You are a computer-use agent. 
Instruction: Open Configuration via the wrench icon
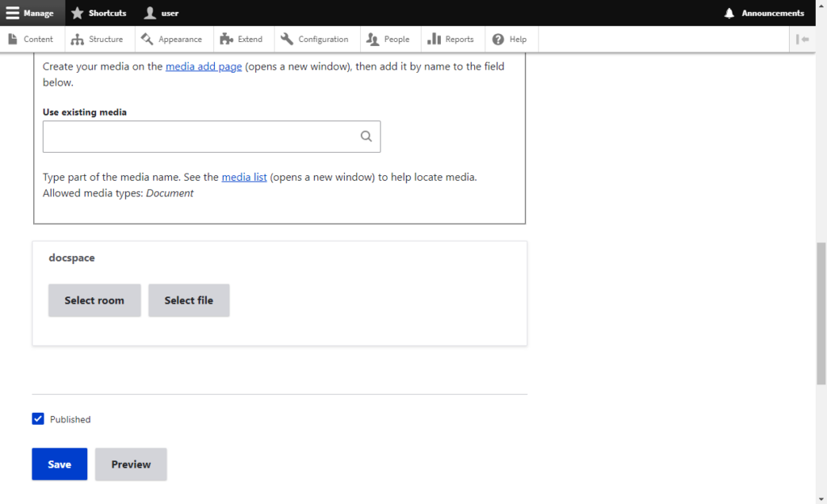click(287, 38)
